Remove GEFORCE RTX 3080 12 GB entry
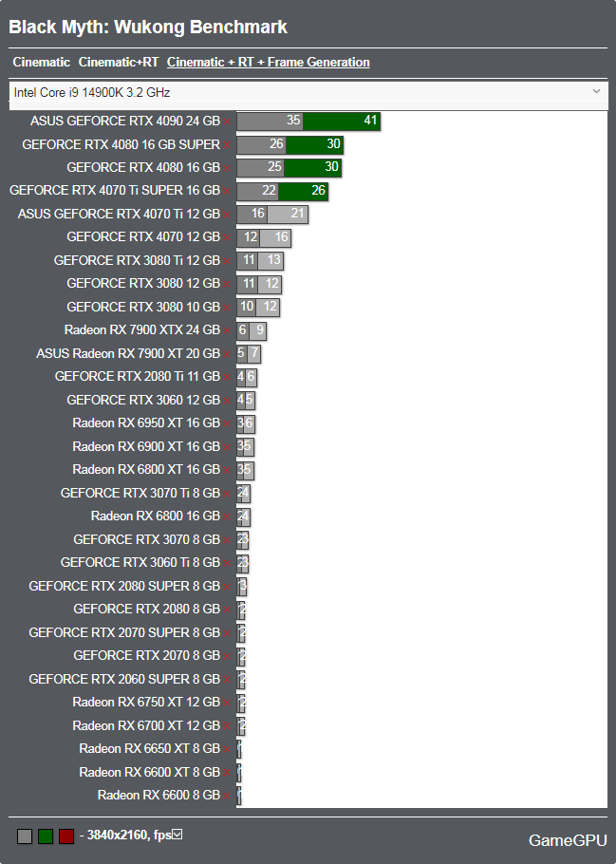Screen dimensions: 616x864 point(227,284)
